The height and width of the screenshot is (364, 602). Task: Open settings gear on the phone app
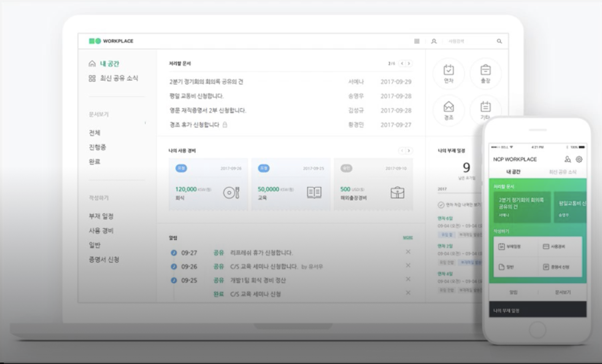579,159
